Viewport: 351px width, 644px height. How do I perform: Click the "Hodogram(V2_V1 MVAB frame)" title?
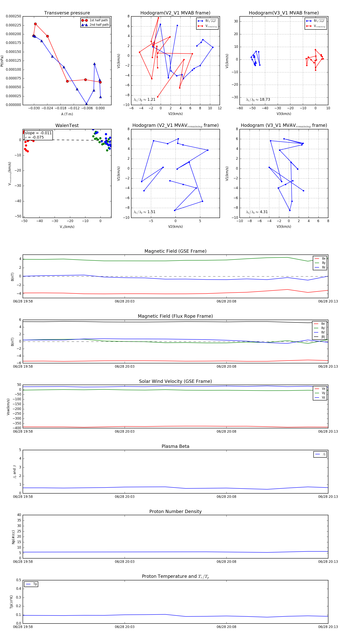click(175, 13)
